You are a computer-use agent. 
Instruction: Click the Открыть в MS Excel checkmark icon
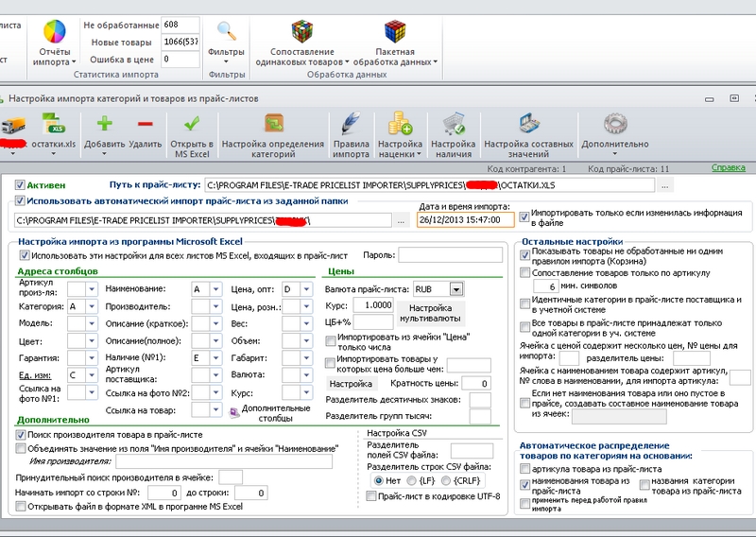[x=192, y=124]
